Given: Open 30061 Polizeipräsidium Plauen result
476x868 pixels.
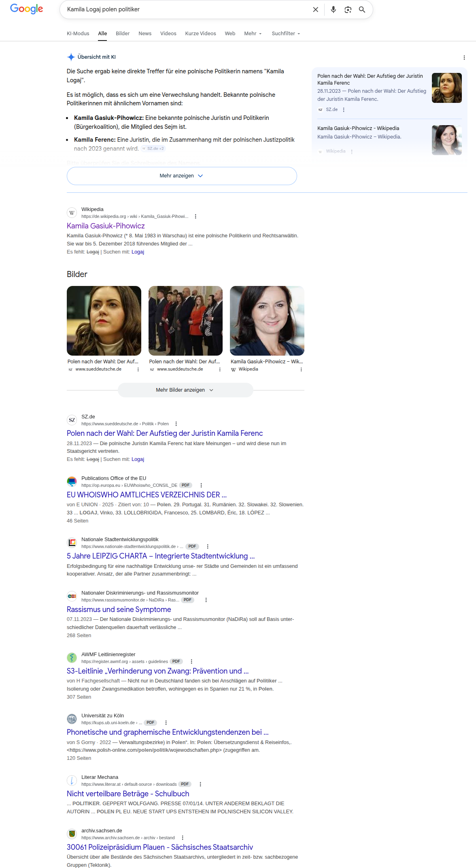Looking at the screenshot, I should [x=160, y=847].
